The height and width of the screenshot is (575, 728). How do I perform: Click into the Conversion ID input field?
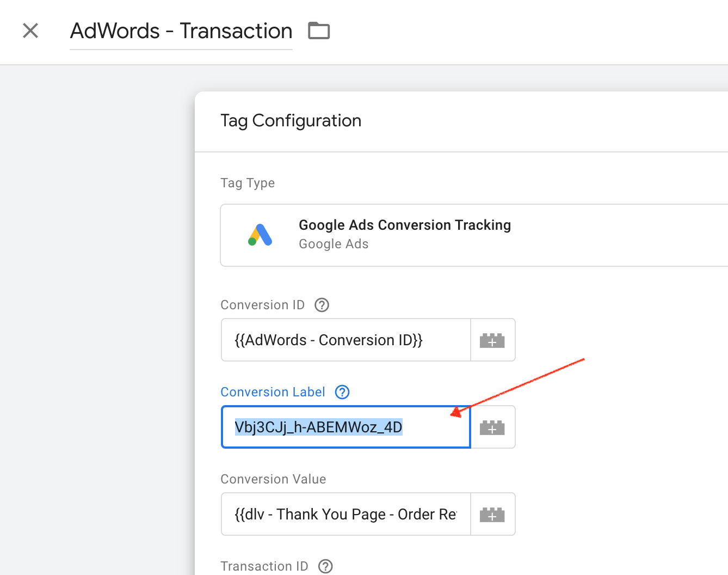click(346, 340)
